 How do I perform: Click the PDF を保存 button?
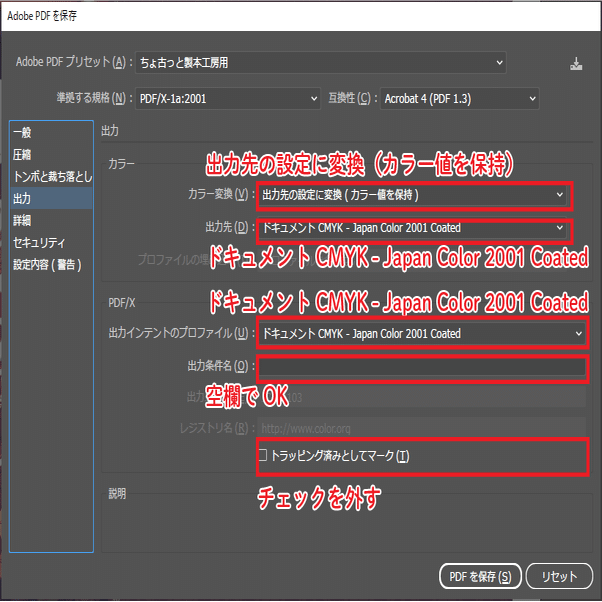[x=480, y=576]
